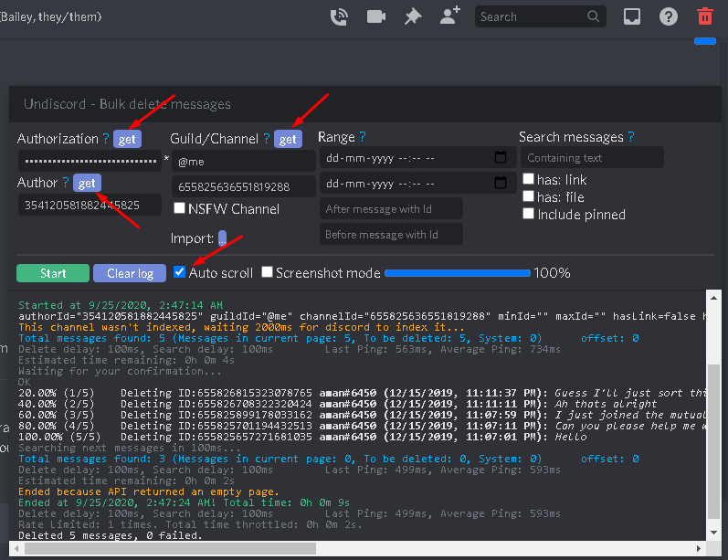The width and height of the screenshot is (728, 560).
Task: Open Range help question mark
Action: (363, 136)
